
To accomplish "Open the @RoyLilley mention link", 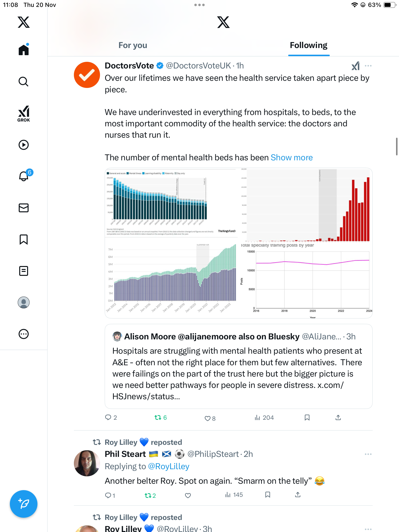I will click(168, 466).
